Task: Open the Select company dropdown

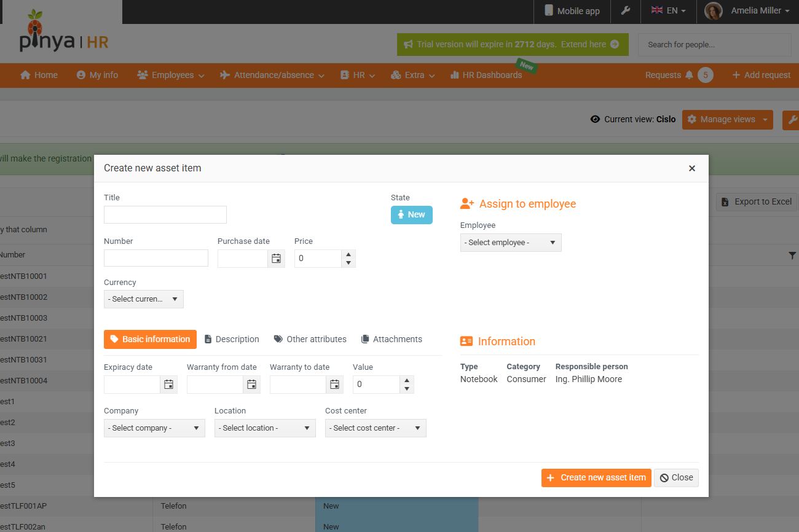Action: tap(154, 428)
